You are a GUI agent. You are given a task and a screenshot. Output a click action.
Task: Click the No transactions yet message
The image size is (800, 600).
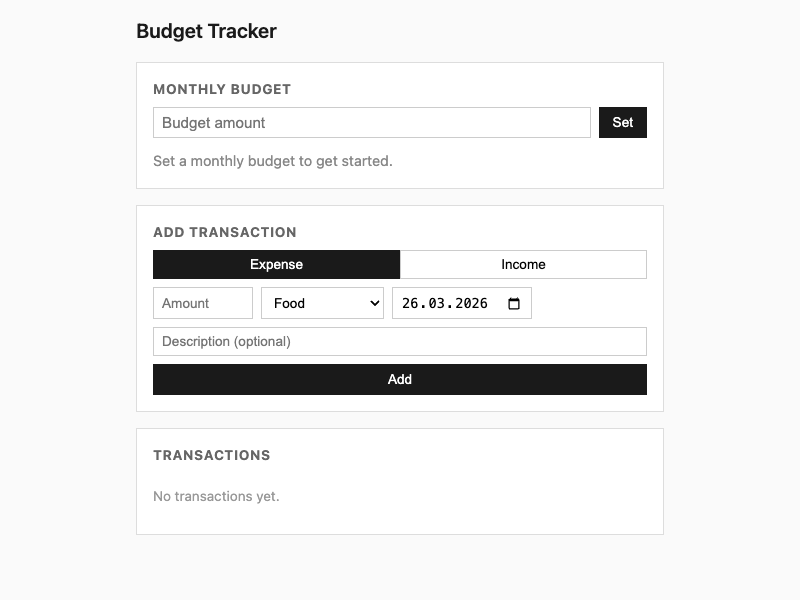pos(216,496)
